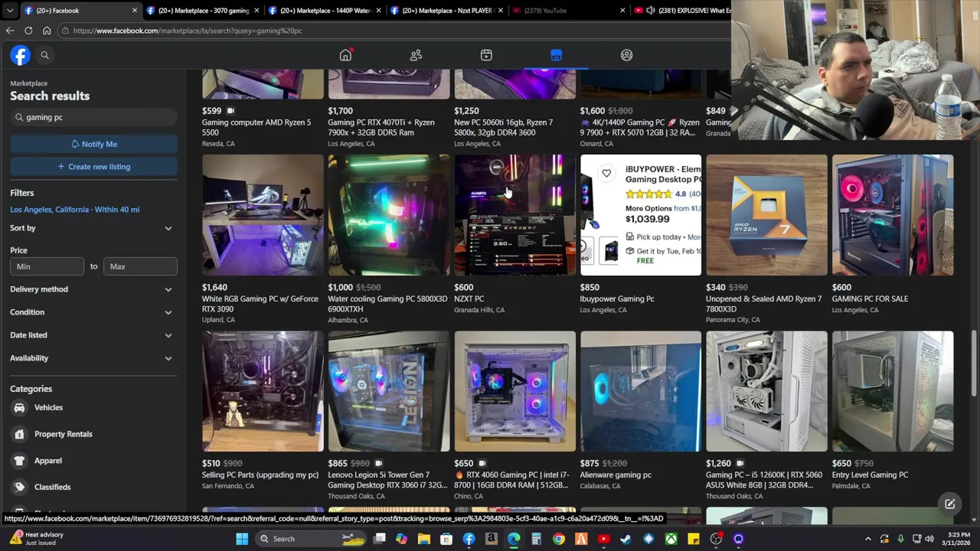This screenshot has height=551, width=980.
Task: Open the Calculator taskbar icon
Action: pos(536,539)
